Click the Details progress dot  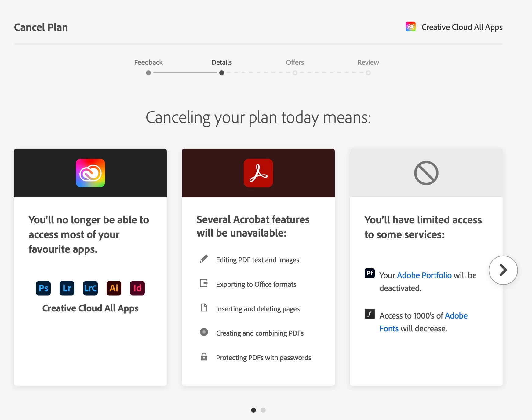222,73
